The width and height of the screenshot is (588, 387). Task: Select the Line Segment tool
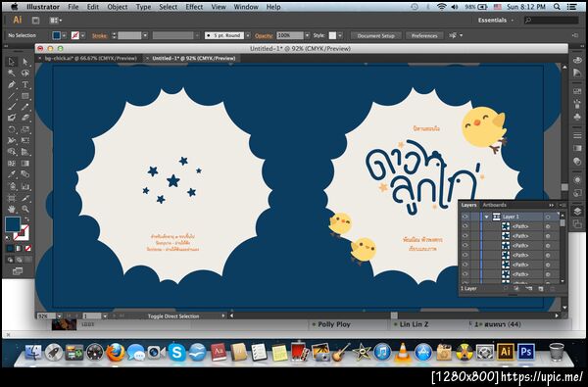12,96
